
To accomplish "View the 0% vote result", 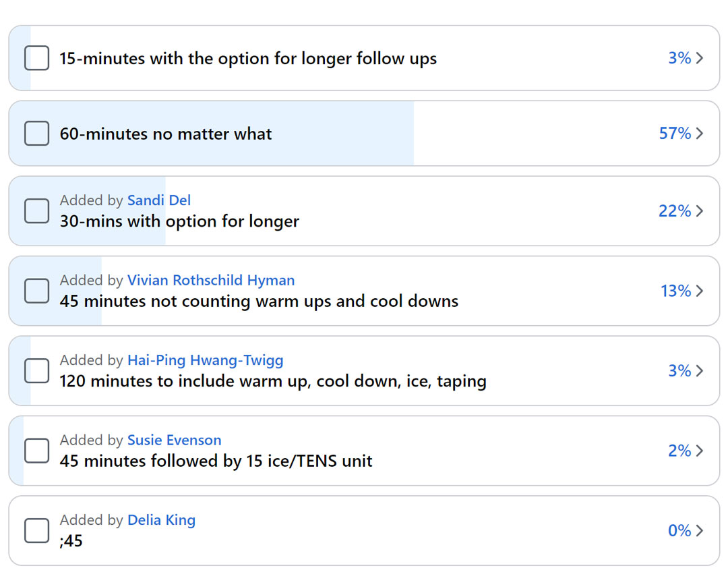I will (679, 531).
